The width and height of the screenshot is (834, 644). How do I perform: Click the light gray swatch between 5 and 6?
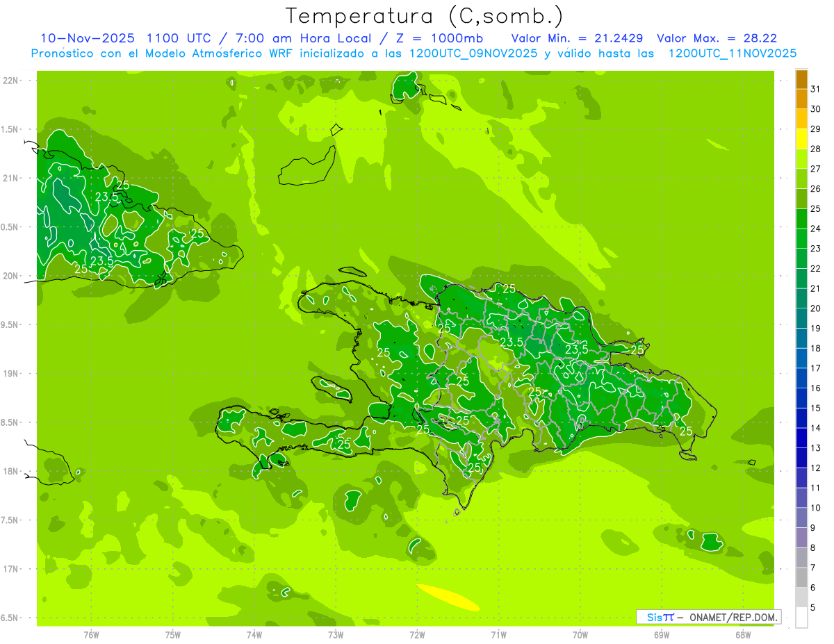(801, 597)
